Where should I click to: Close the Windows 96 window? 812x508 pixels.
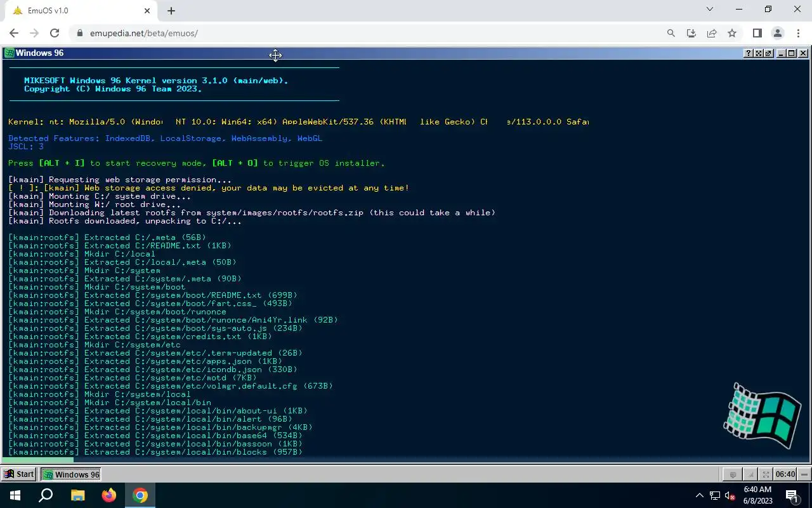click(x=804, y=53)
